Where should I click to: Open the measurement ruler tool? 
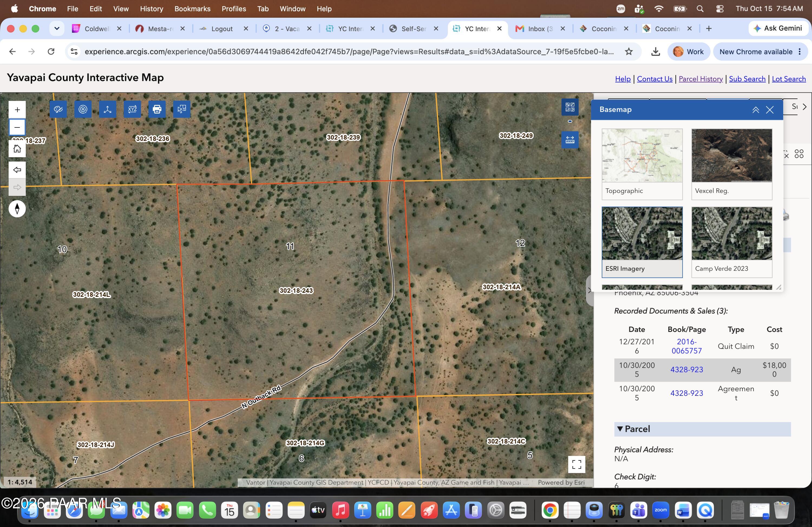coord(570,140)
